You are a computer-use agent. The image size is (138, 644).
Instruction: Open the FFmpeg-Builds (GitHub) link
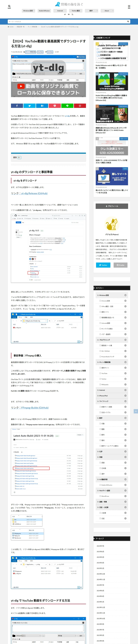tap(35, 408)
